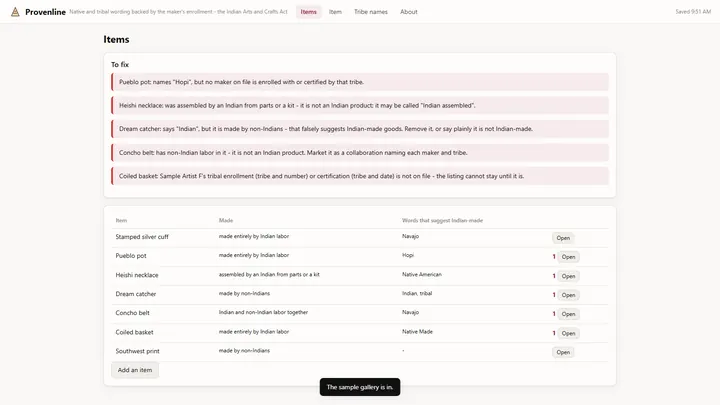Click the 'Item' column header

pos(121,220)
